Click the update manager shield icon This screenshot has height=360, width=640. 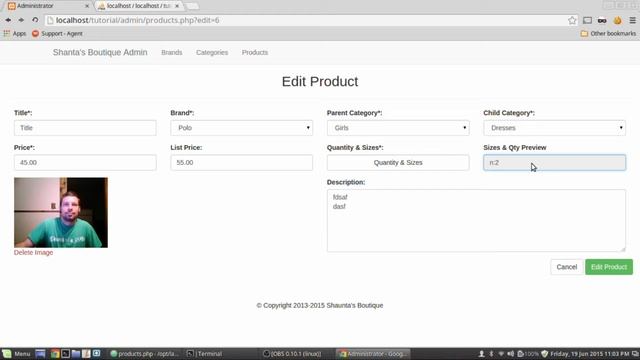[x=544, y=353]
